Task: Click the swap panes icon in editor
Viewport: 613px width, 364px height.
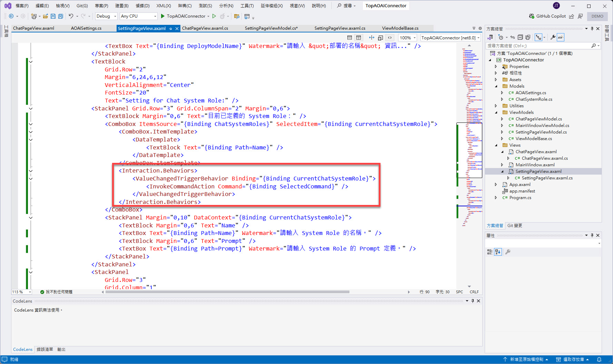Action: click(x=372, y=38)
